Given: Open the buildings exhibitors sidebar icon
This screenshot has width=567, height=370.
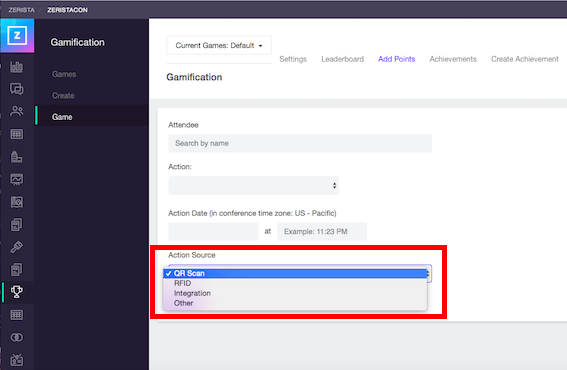Looking at the screenshot, I should 17,157.
